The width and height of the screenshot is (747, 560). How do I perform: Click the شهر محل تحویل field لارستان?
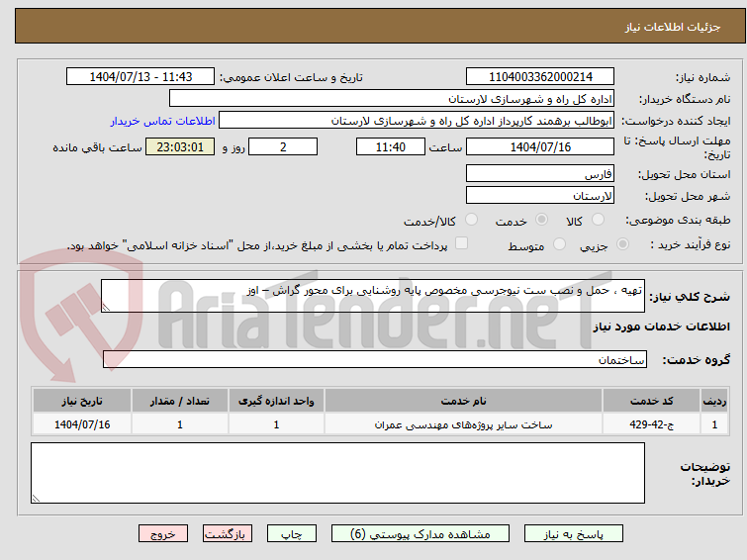[540, 195]
